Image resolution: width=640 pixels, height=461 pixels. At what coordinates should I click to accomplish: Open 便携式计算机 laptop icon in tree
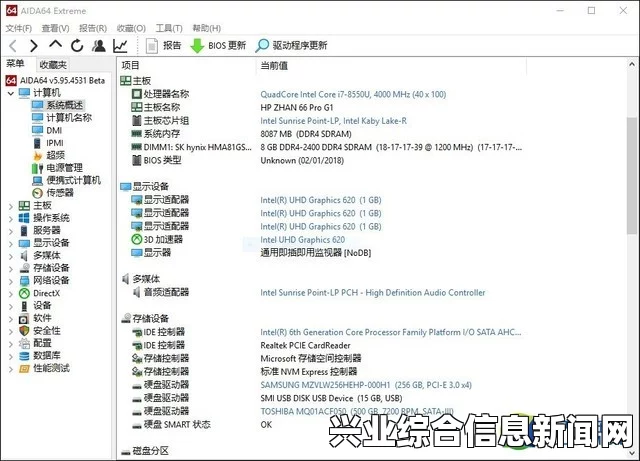tap(38, 180)
